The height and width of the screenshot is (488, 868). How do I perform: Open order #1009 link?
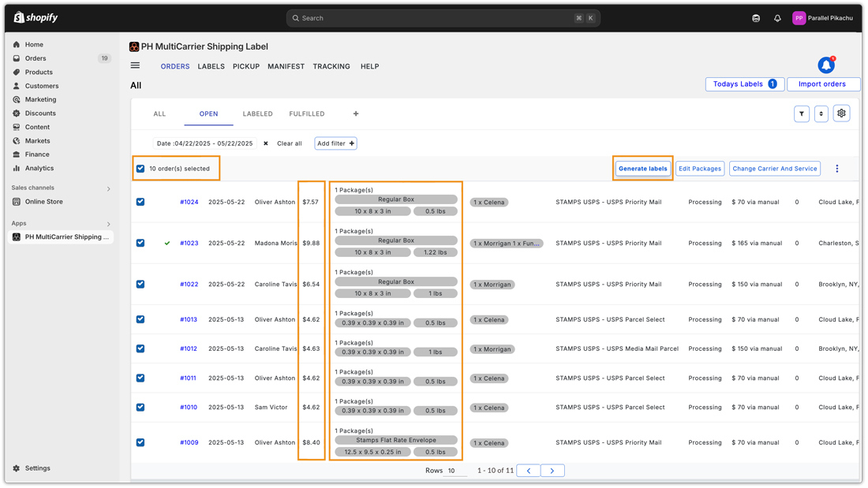(x=189, y=442)
